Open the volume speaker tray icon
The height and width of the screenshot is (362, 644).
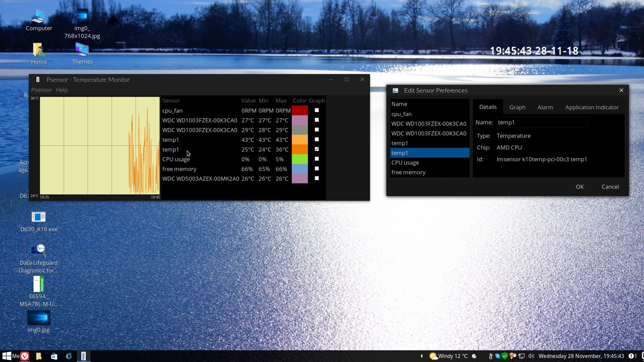point(531,356)
